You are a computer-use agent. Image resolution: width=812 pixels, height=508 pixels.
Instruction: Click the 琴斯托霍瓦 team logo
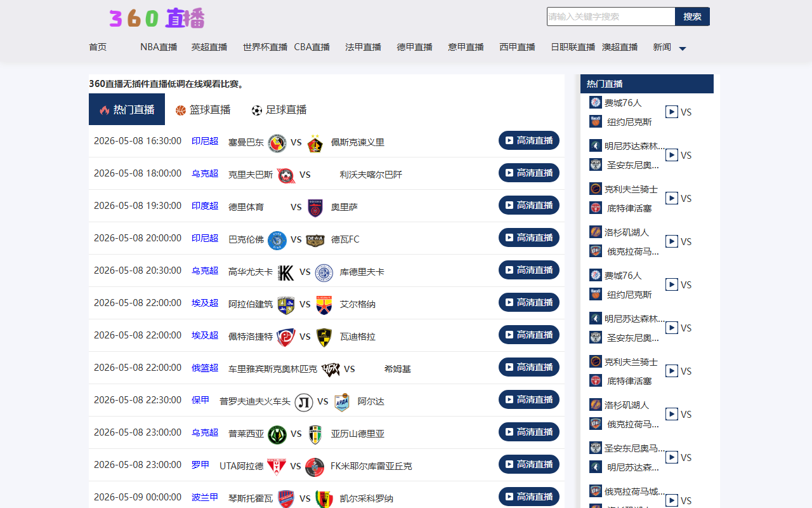[286, 499]
